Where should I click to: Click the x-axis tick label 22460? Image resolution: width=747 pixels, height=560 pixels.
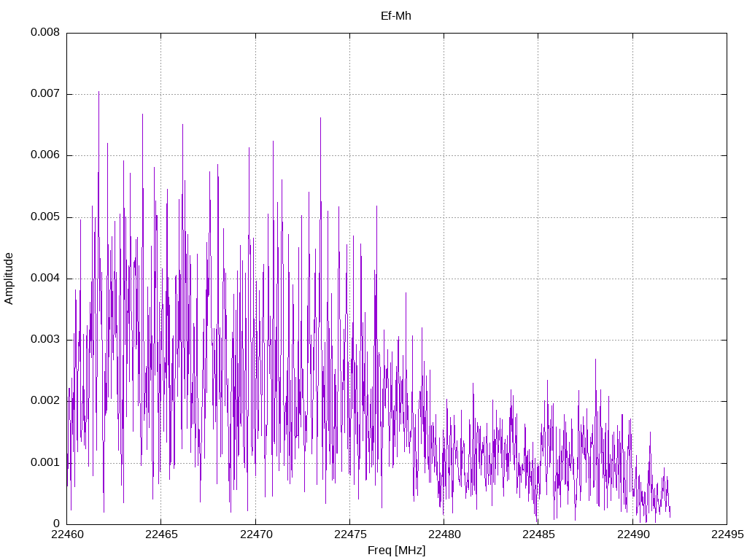[66, 534]
